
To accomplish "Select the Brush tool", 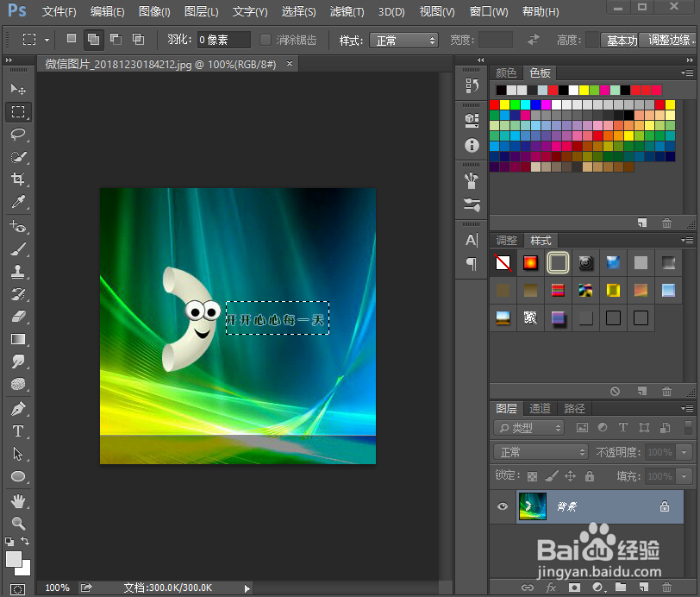I will click(x=18, y=249).
